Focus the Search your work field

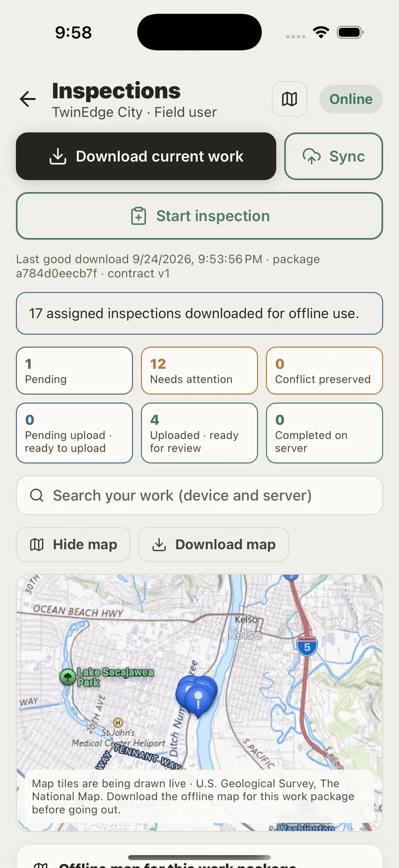click(199, 496)
